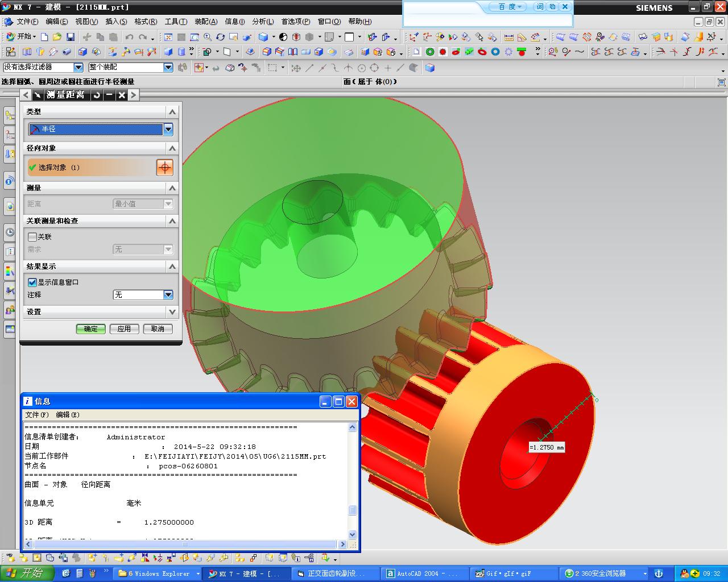The height and width of the screenshot is (582, 728).
Task: Open 6 Windows Explorer taskbar group
Action: [x=159, y=573]
